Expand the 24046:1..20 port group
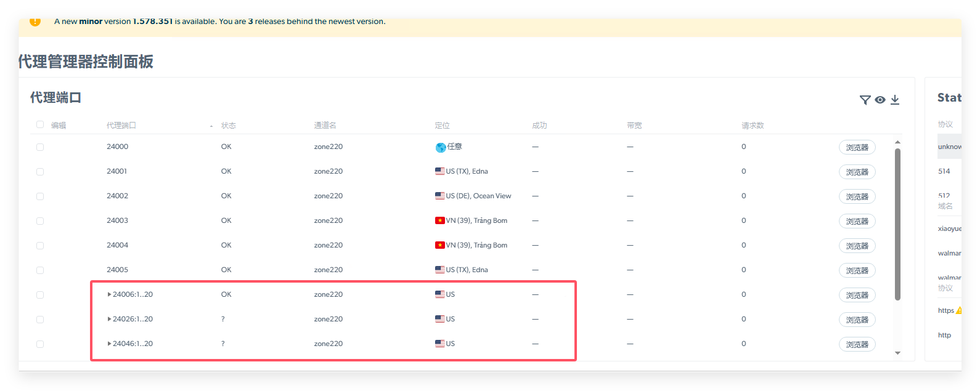Viewport: 980px width, 391px height. coord(110,344)
